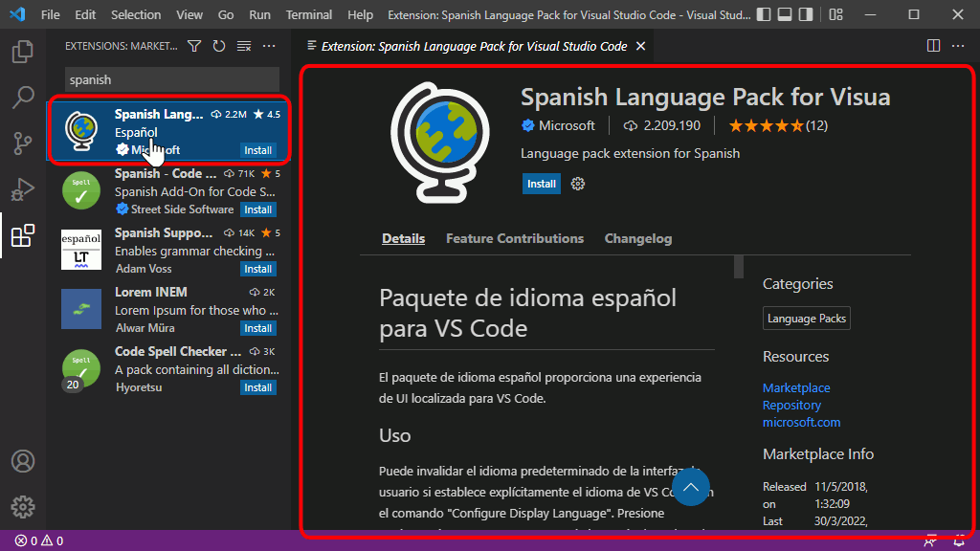
Task: Install Spanish Language Pack from list
Action: tap(258, 150)
